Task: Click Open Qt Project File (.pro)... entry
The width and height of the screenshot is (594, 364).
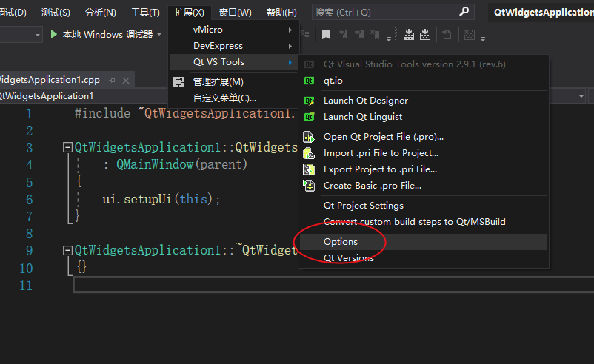Action: [424, 137]
